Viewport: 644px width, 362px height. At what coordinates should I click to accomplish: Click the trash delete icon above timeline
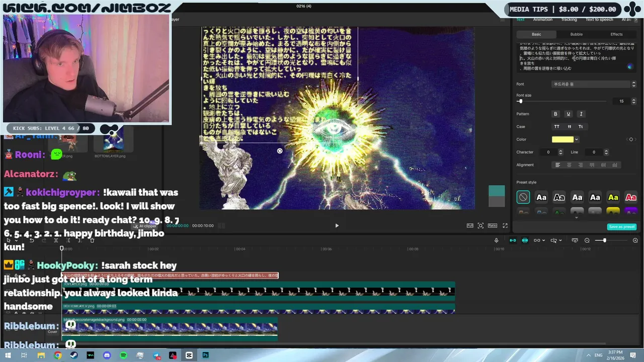coord(92,240)
